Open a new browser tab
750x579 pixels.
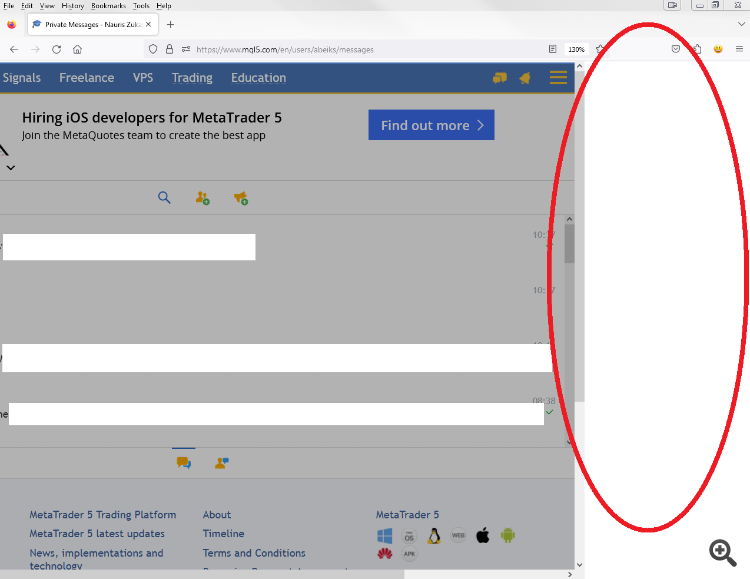(x=170, y=24)
